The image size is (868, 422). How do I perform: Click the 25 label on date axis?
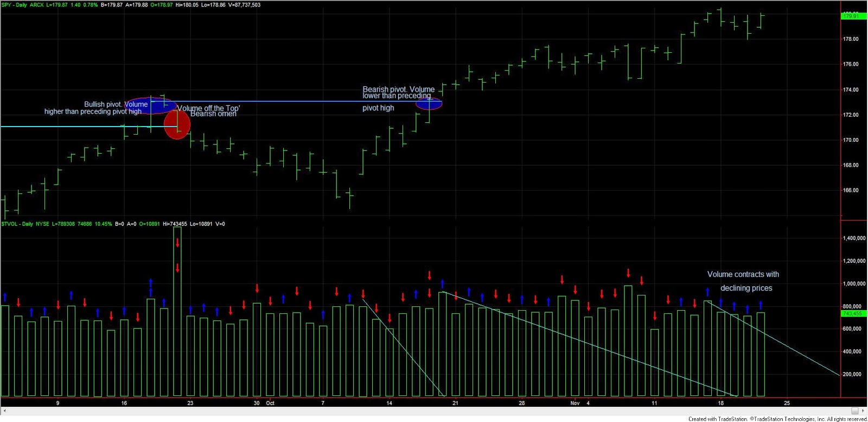787,403
